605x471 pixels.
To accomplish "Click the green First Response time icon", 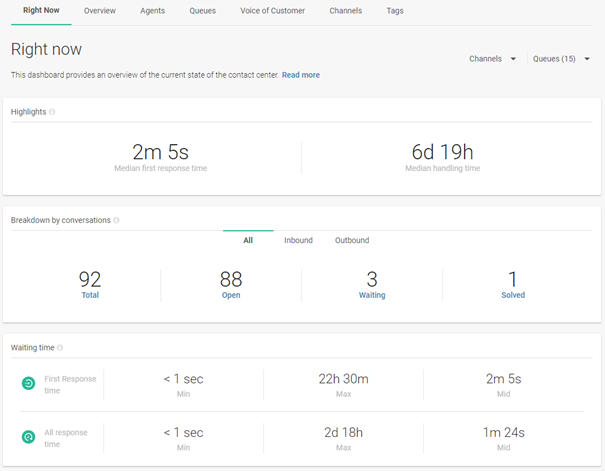I will tap(29, 384).
